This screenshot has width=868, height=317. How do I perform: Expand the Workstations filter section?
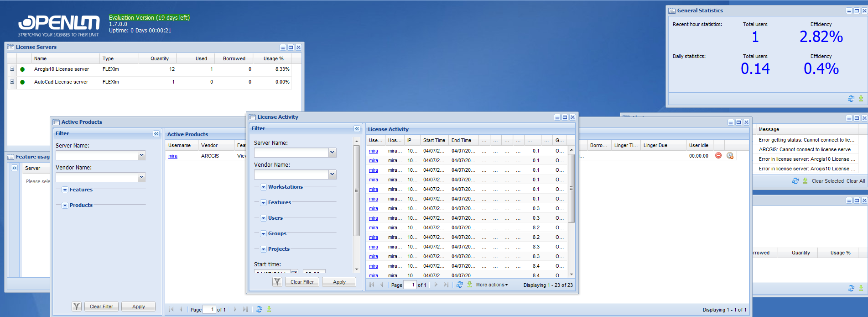[x=264, y=187]
